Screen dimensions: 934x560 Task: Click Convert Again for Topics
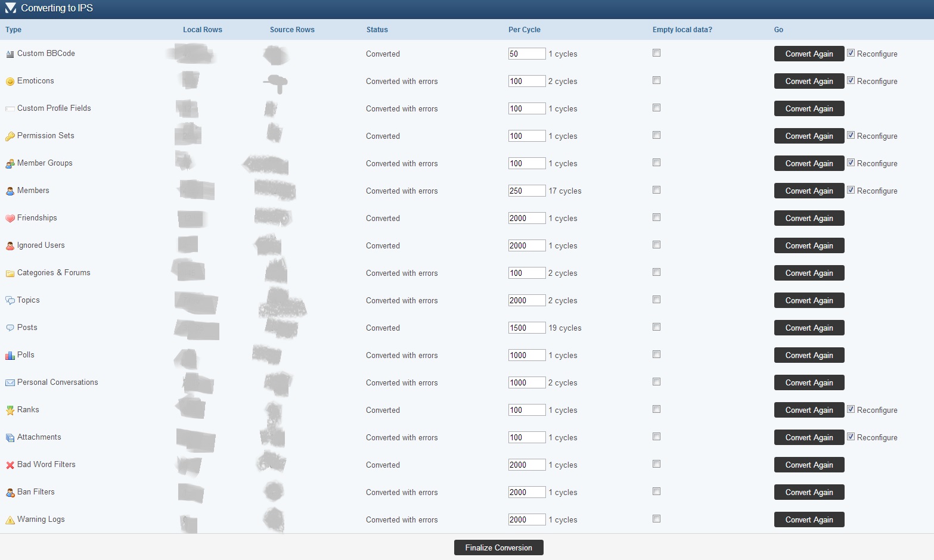tap(809, 300)
